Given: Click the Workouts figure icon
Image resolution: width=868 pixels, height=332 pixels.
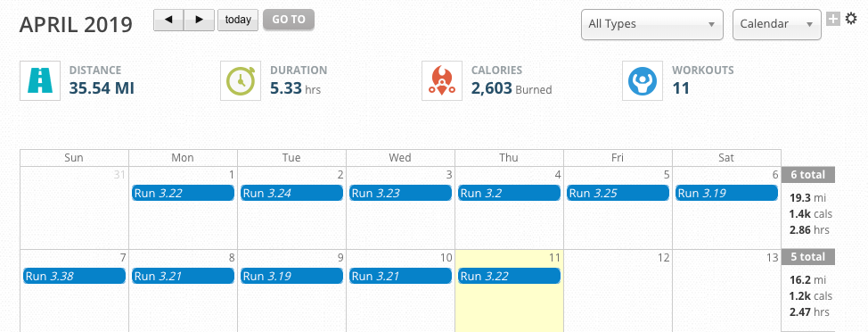Looking at the screenshot, I should point(643,81).
